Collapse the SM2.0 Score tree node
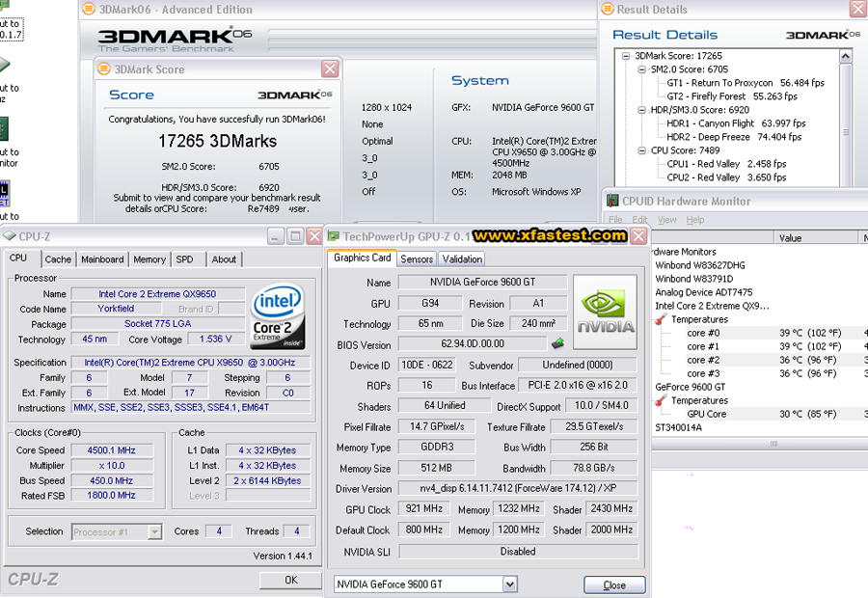The image size is (868, 598). tap(641, 69)
